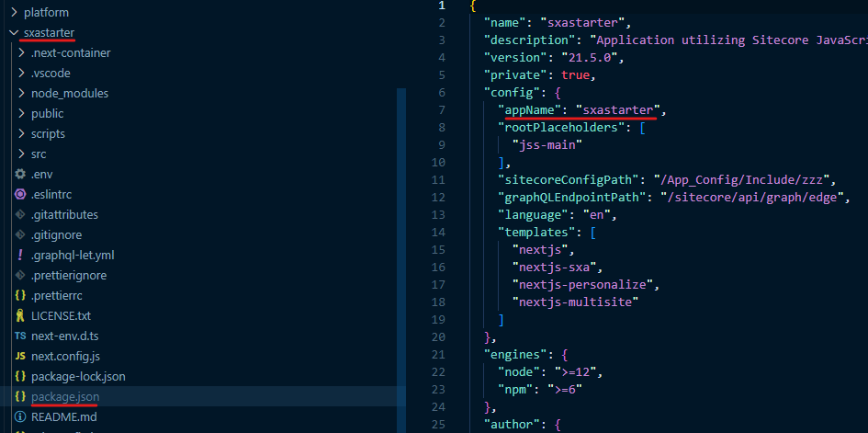The image size is (868, 433).
Task: Open the .vscode folder
Action: [x=51, y=74]
